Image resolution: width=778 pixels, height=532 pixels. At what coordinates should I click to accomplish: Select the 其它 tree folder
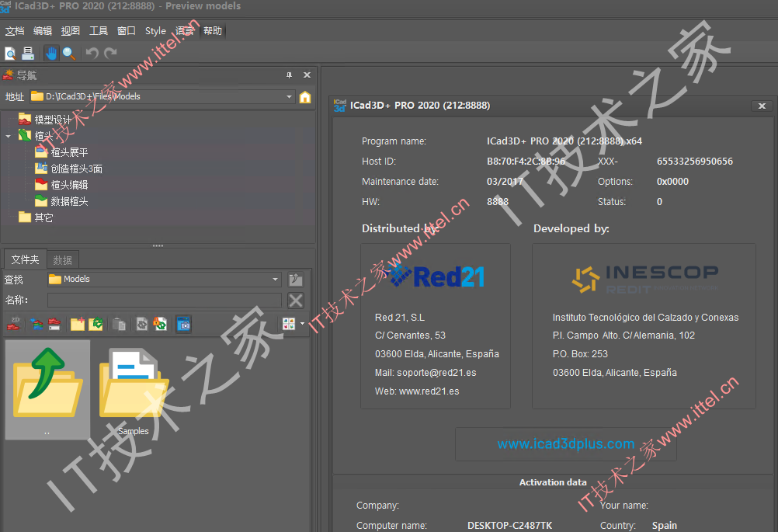(36, 217)
